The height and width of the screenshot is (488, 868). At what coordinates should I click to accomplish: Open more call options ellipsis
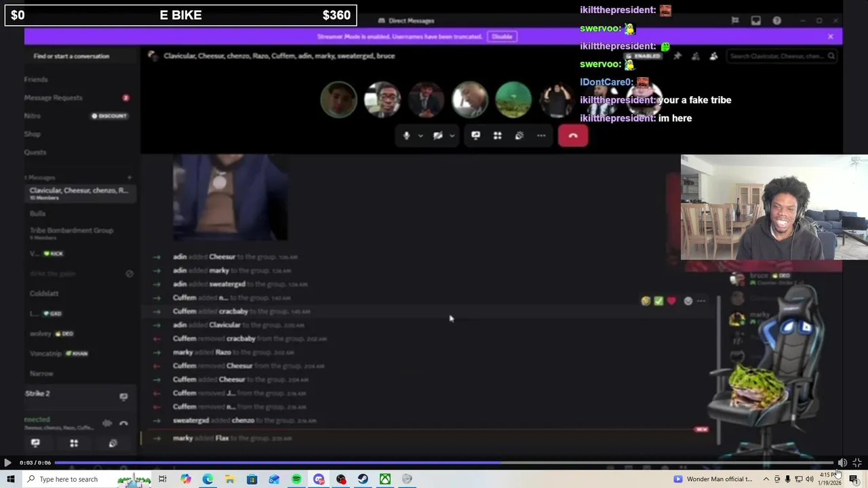pos(541,136)
